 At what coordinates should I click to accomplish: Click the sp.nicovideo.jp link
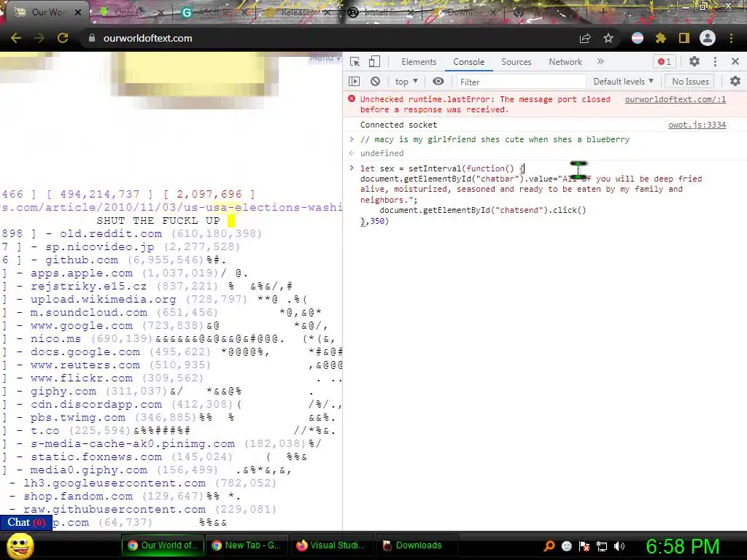click(x=99, y=246)
